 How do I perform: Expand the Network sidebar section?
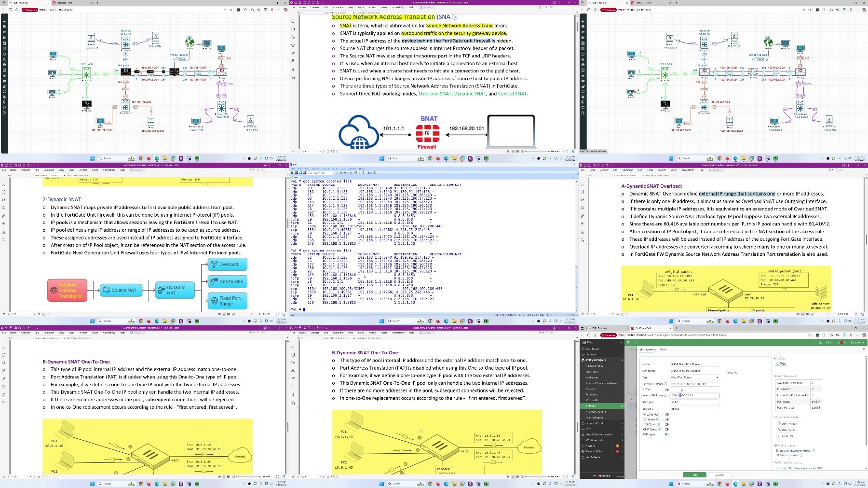click(x=601, y=354)
